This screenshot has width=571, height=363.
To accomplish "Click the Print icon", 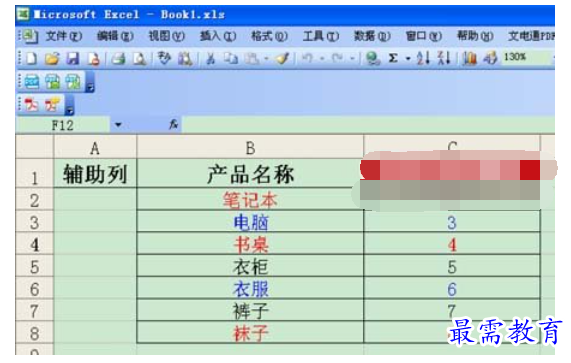I will pyautogui.click(x=118, y=58).
